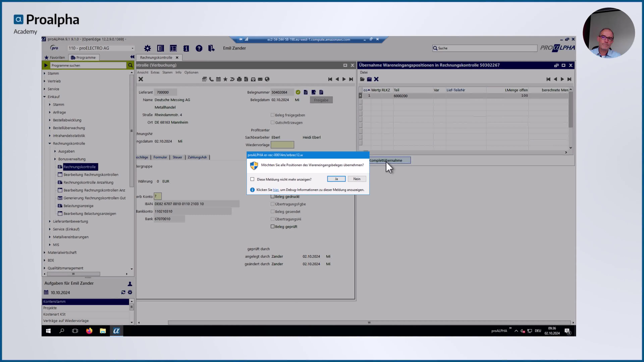Confirm the dialog with Ja
Viewport: 644px width, 362px height.
coord(336,179)
